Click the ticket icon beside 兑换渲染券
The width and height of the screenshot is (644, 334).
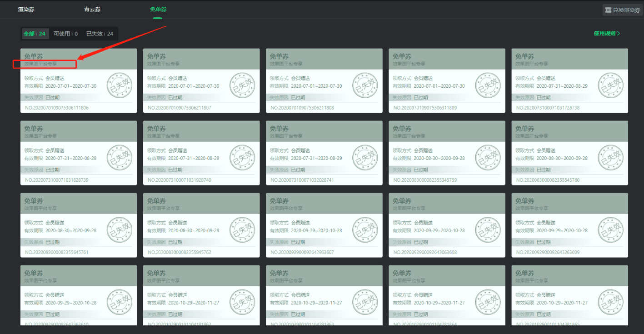click(608, 10)
